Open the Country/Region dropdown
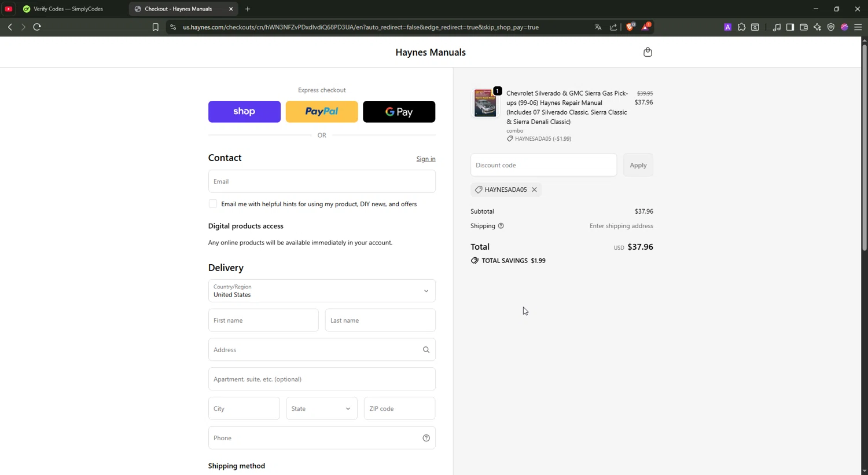The width and height of the screenshot is (868, 475). pos(322,291)
